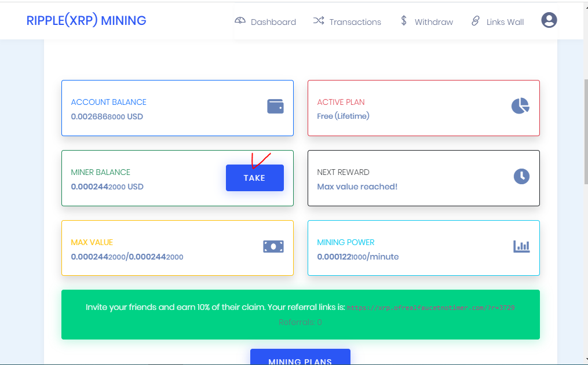Click the MAX VALUE heading
588x365 pixels.
[92, 242]
